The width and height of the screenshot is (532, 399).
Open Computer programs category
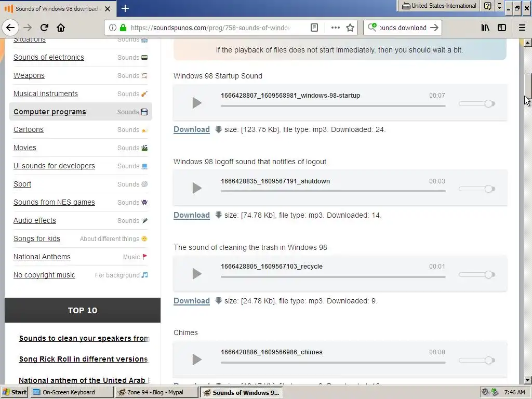click(x=49, y=112)
